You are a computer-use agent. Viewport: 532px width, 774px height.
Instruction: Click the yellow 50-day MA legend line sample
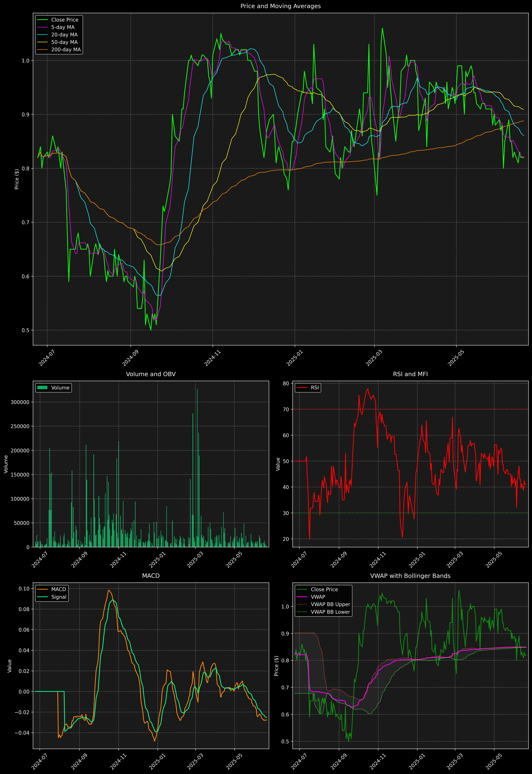pyautogui.click(x=42, y=42)
